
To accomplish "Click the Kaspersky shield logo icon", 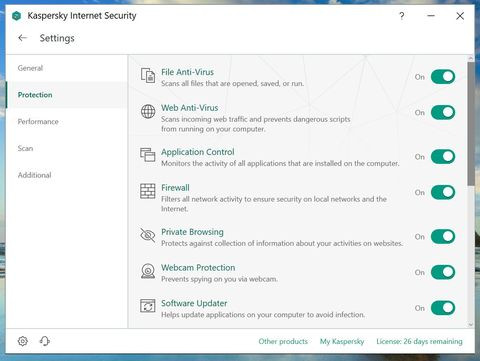I will [x=16, y=16].
